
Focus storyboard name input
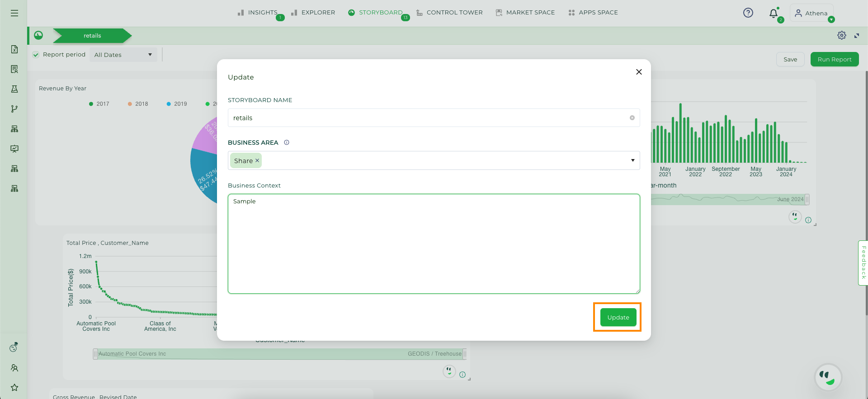click(434, 118)
